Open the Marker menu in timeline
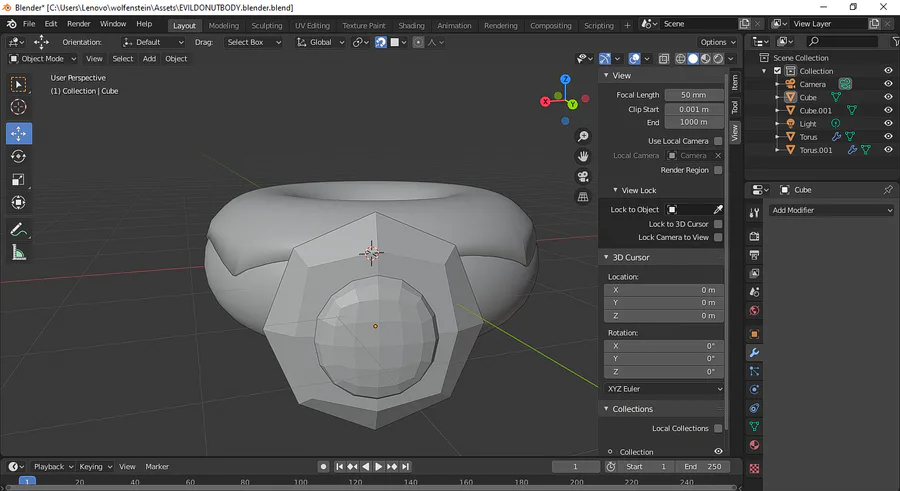 [157, 466]
